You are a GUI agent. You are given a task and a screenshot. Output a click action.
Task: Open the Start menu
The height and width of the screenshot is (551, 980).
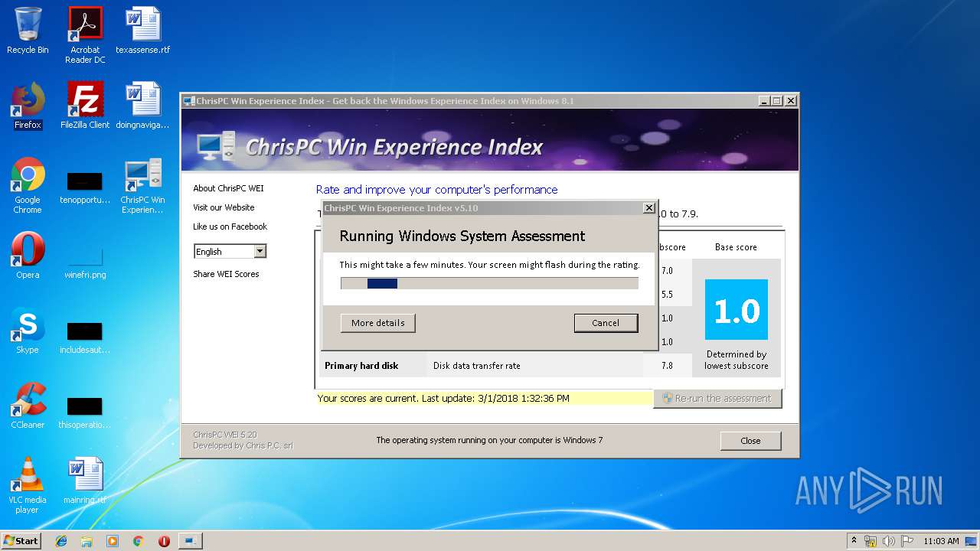pos(21,541)
